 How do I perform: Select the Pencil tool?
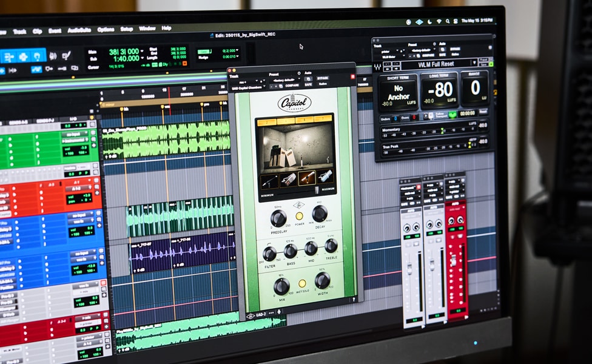pyautogui.click(x=67, y=56)
